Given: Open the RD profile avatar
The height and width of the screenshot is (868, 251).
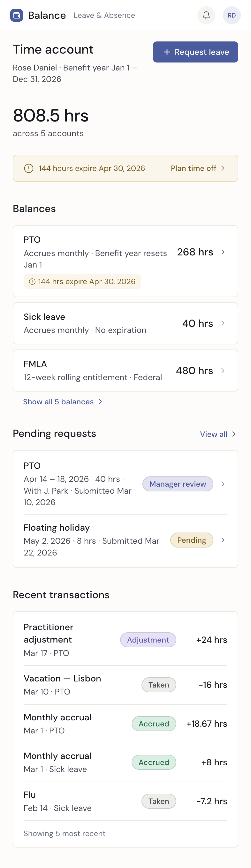Looking at the screenshot, I should tap(232, 16).
